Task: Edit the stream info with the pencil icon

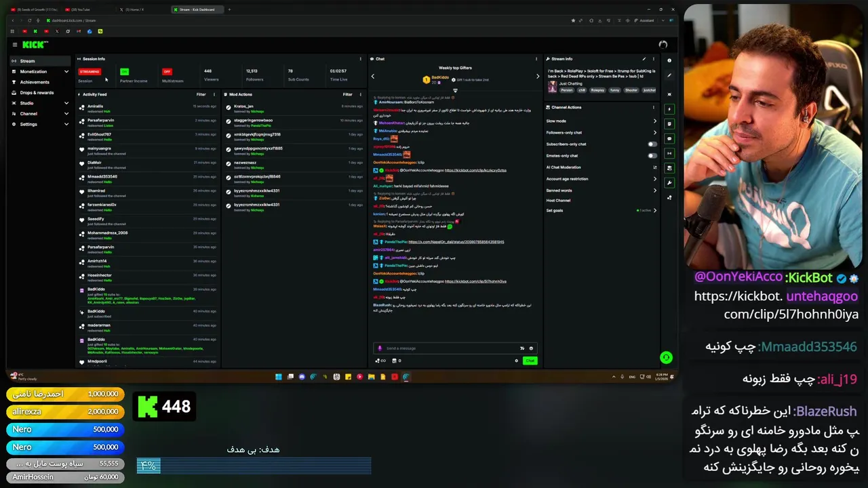Action: [644, 59]
